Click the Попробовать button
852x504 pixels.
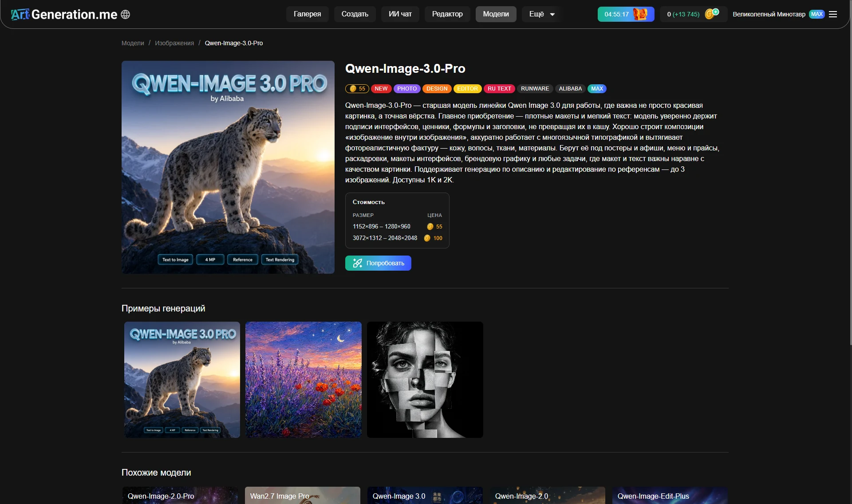[x=378, y=263]
